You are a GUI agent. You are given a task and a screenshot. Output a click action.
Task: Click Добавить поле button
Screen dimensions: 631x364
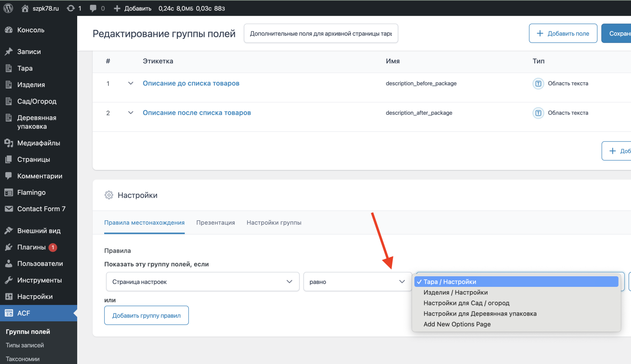point(563,33)
